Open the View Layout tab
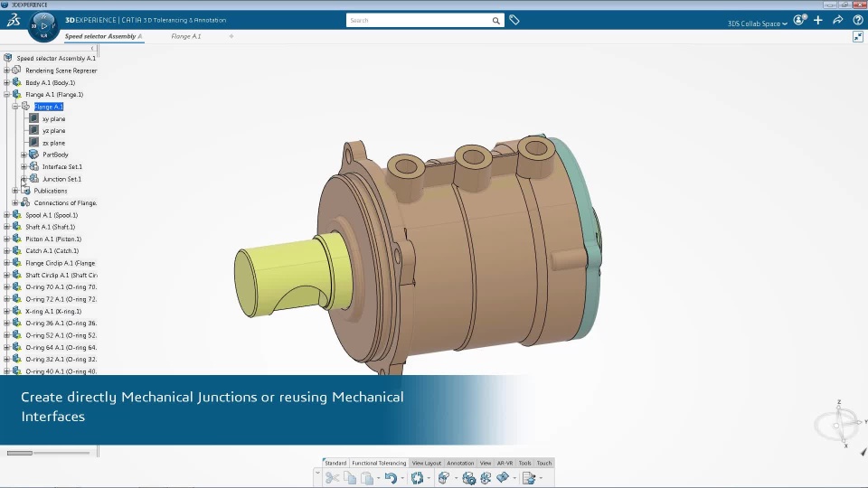868x488 pixels. point(426,463)
